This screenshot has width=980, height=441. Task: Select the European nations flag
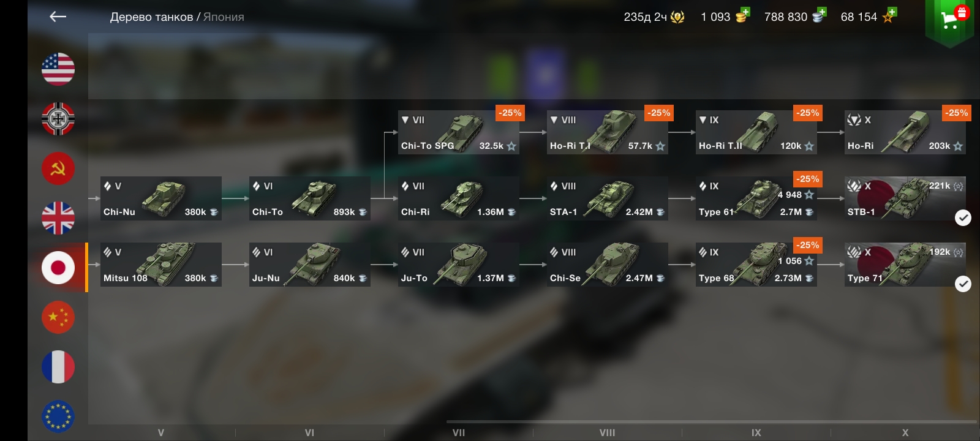(58, 417)
